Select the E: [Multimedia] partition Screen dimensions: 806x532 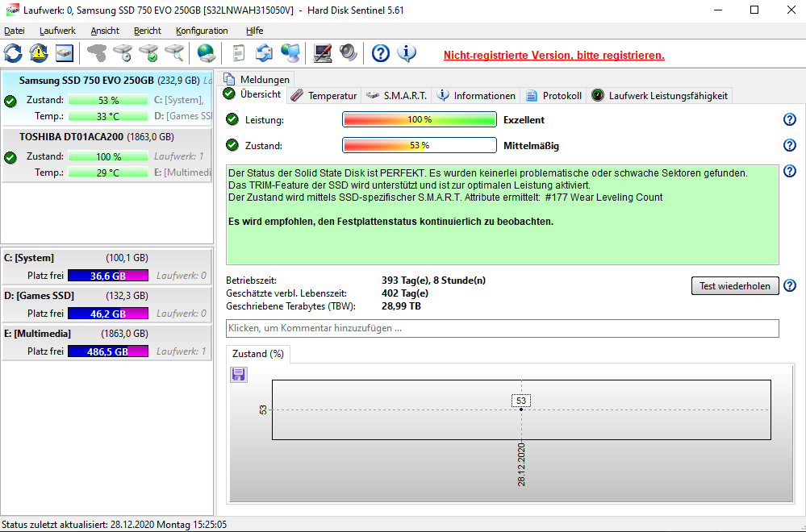106,343
